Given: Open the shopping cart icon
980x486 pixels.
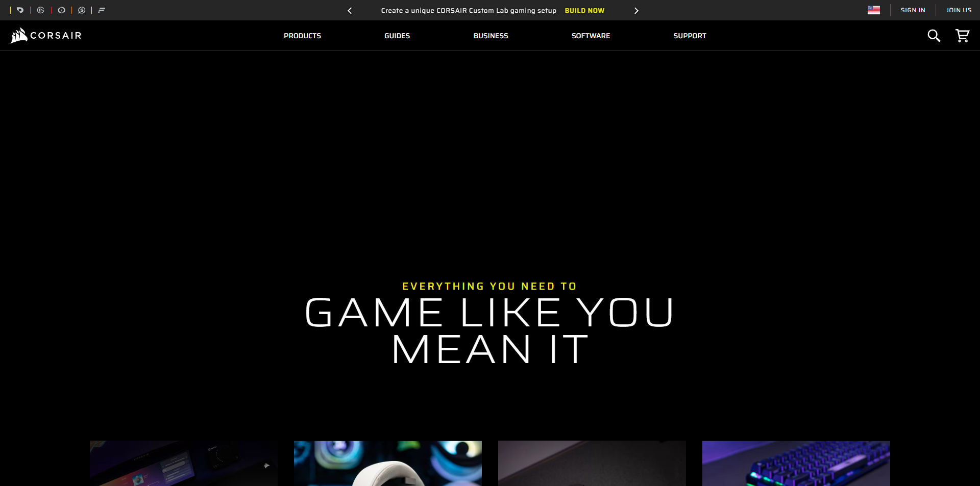Looking at the screenshot, I should (962, 36).
